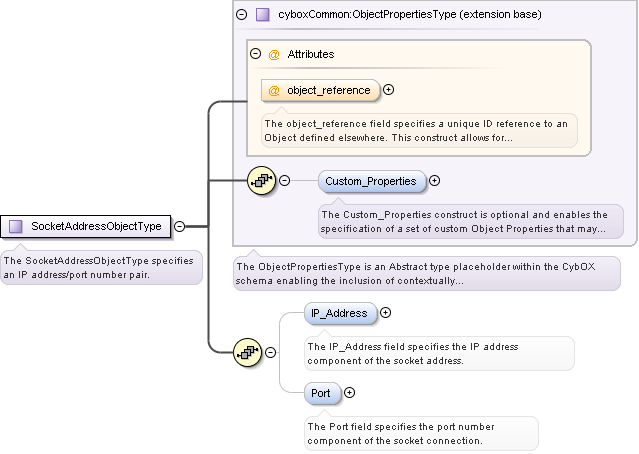Expand the object_reference attribute
Viewport: 639px width, 454px height.
[x=389, y=90]
